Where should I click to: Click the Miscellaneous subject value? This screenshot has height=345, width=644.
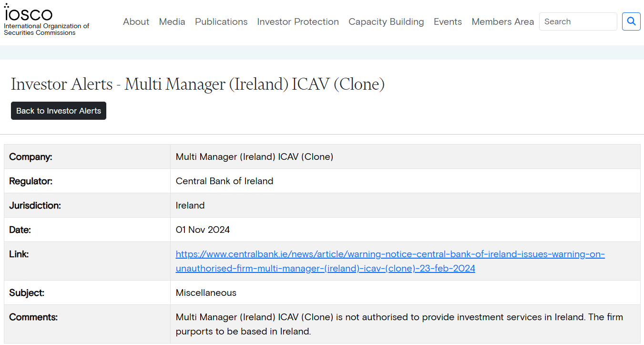[206, 293]
